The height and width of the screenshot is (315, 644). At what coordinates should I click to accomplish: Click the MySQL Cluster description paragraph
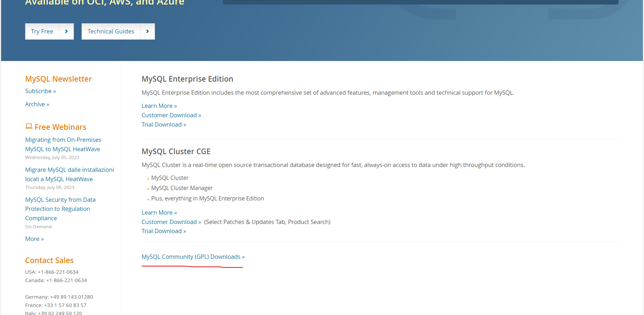click(333, 165)
